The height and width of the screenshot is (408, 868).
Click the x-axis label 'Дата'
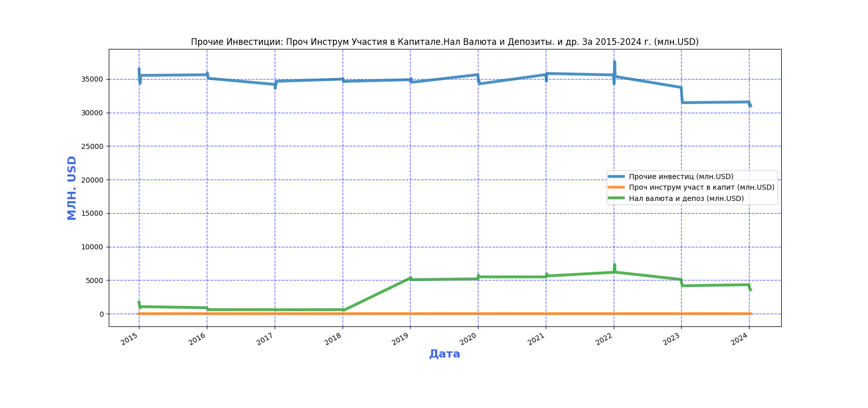[x=445, y=354]
